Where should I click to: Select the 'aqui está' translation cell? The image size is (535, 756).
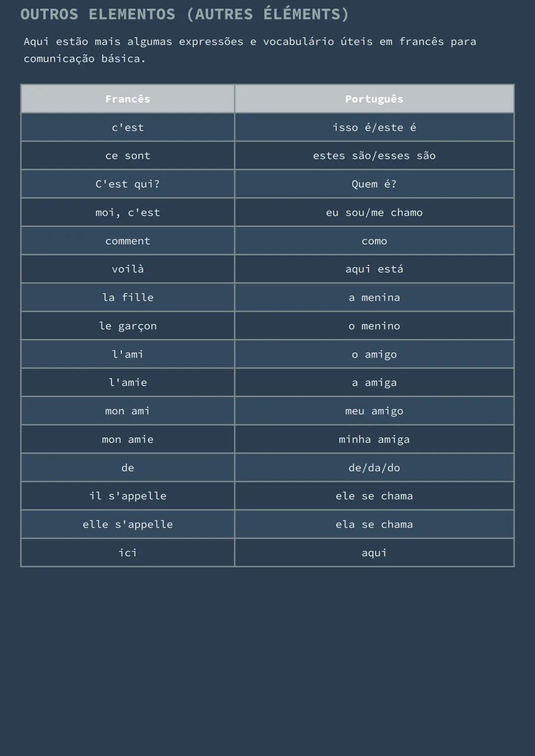tap(374, 269)
